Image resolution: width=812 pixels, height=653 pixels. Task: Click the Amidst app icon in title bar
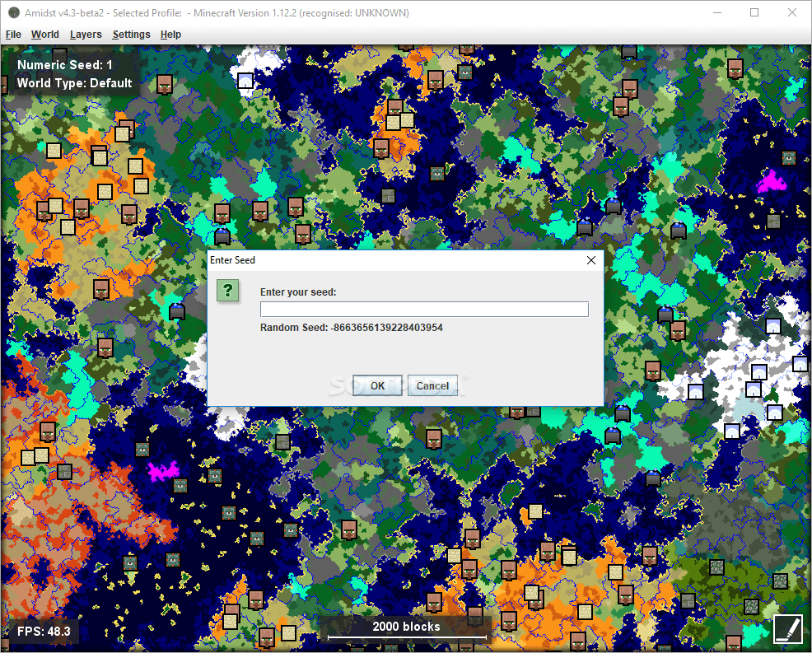click(13, 12)
